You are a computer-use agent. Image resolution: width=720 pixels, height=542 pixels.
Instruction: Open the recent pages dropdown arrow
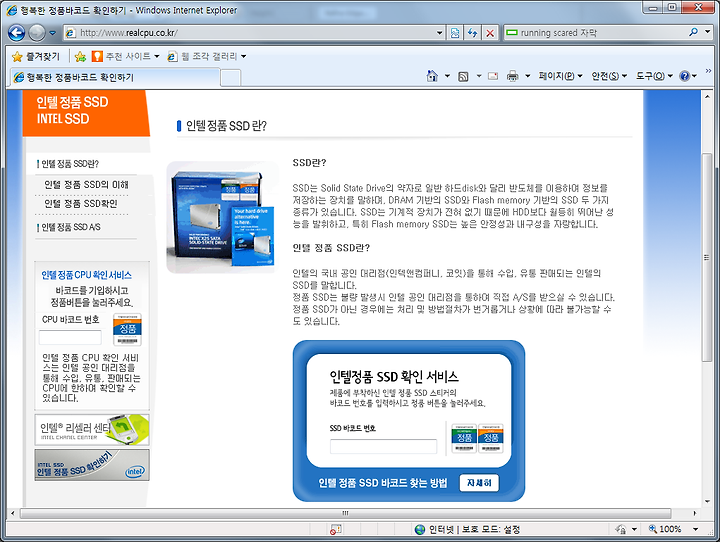[x=52, y=33]
